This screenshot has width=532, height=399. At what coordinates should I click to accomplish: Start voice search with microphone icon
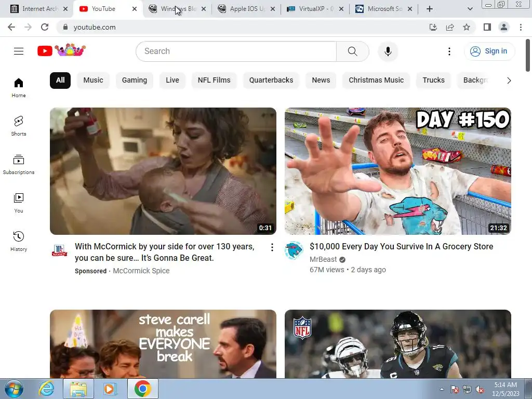pyautogui.click(x=388, y=51)
